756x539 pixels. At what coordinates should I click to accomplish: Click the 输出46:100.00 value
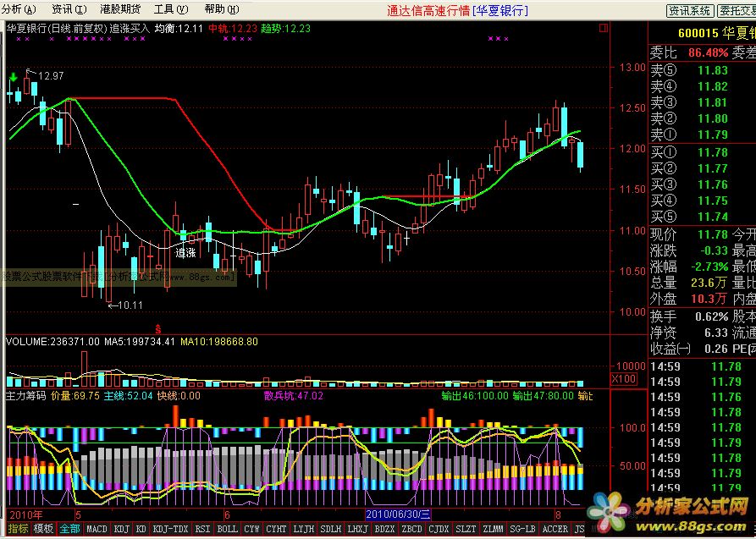click(x=475, y=396)
